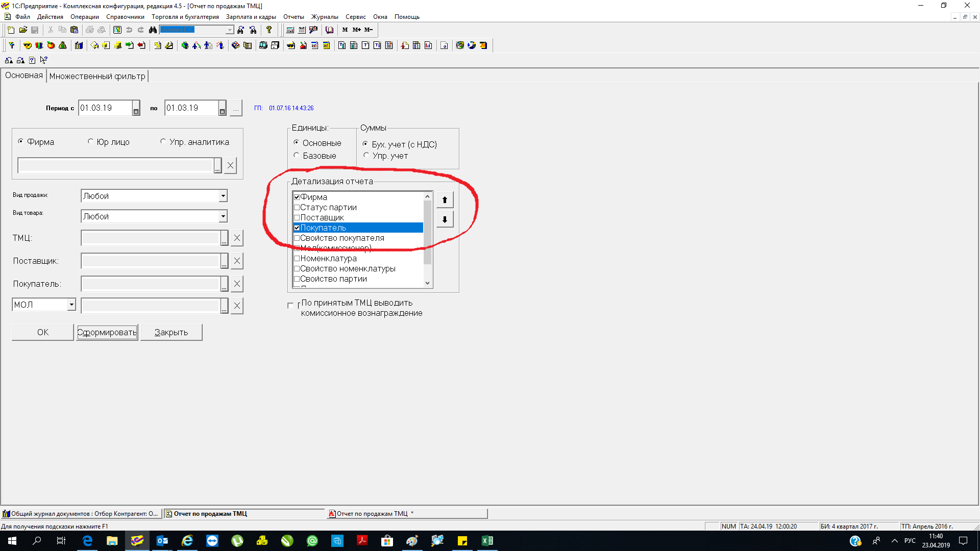Click the context help cursor icon

tap(44, 60)
